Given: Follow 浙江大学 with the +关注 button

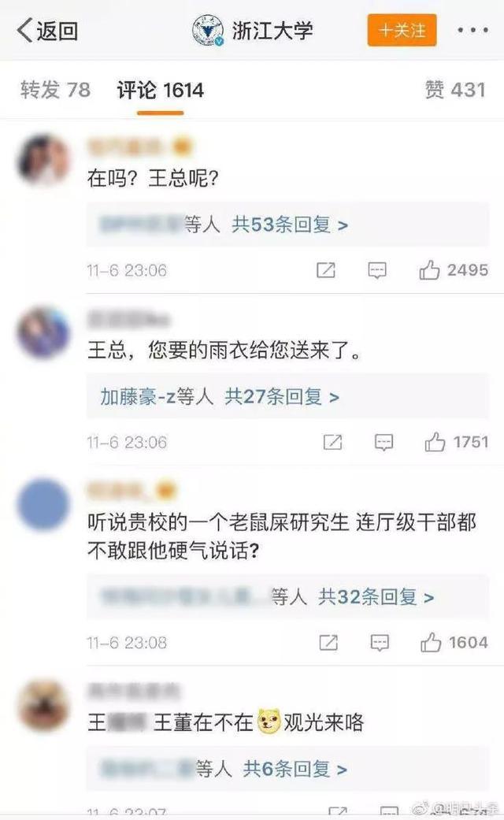Looking at the screenshot, I should pos(402,31).
